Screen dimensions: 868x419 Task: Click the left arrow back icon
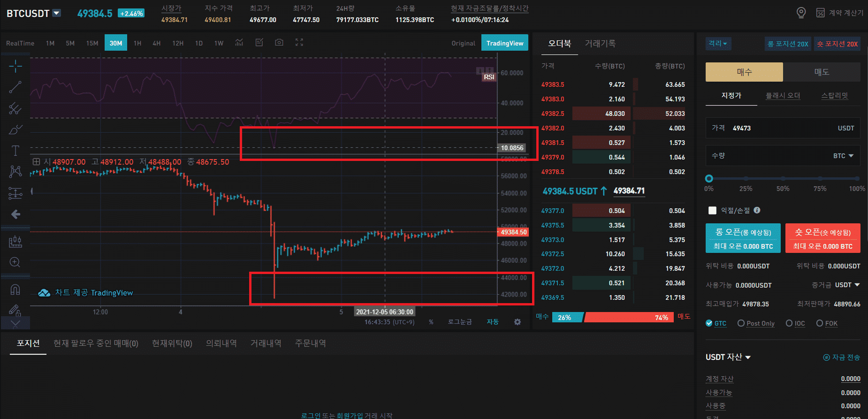(15, 214)
